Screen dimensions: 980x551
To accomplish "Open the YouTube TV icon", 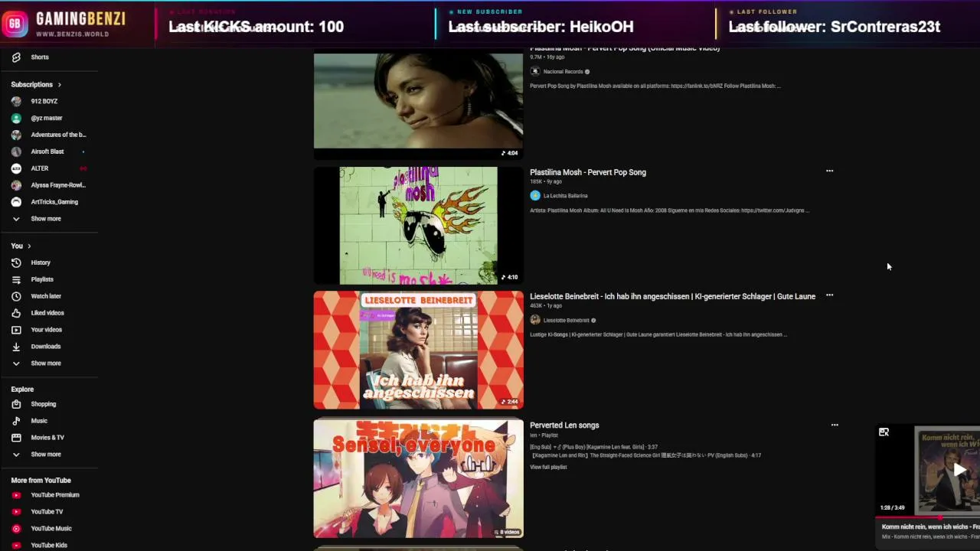I will (x=16, y=512).
